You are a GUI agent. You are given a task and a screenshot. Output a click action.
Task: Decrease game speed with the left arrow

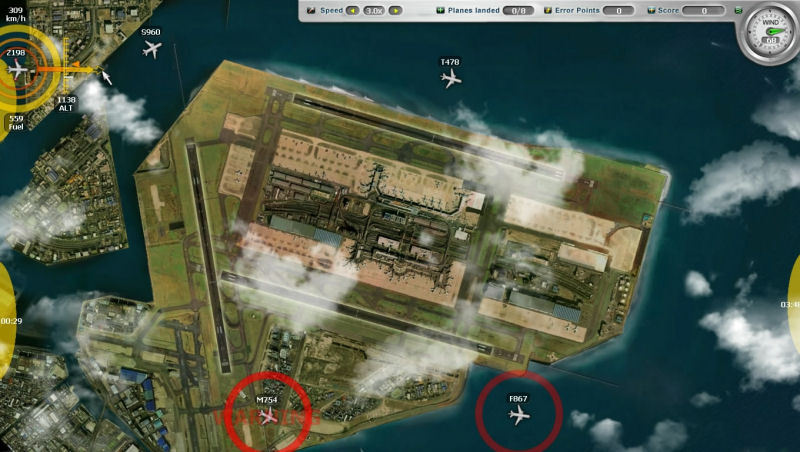tap(353, 10)
